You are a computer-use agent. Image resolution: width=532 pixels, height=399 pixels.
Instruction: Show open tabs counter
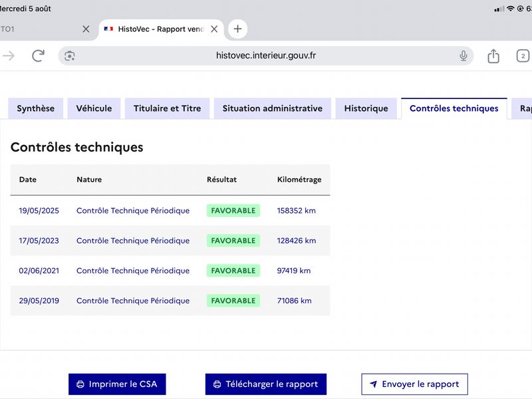point(523,56)
